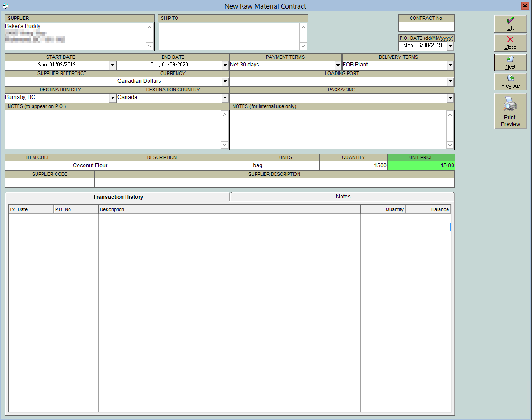Click P.O. notes scroll down arrow

(224, 145)
